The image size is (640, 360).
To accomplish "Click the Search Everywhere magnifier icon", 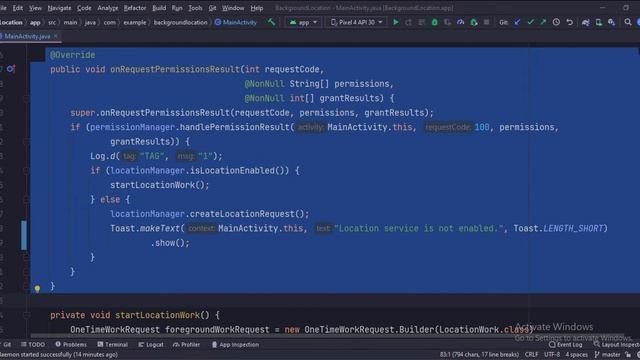I will [x=627, y=22].
